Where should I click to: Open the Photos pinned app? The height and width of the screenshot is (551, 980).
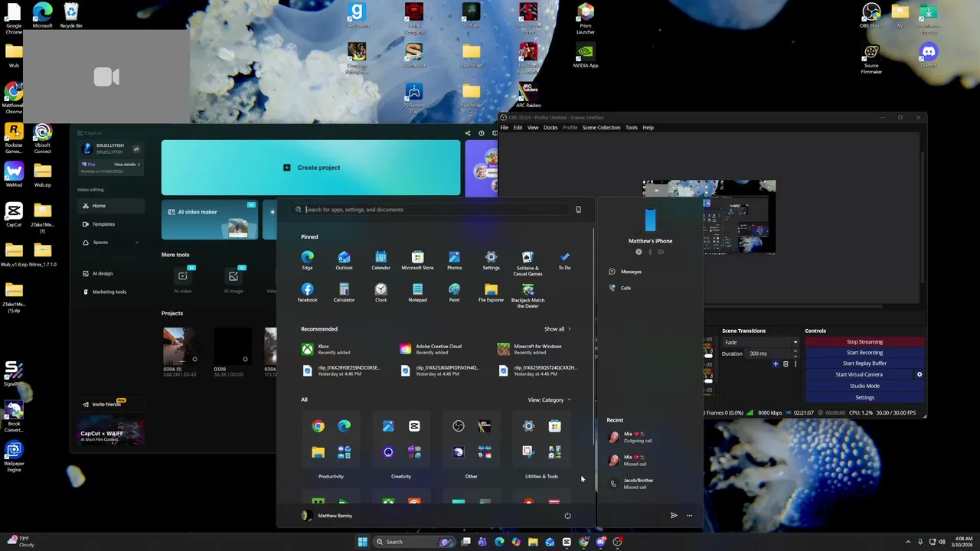point(454,260)
